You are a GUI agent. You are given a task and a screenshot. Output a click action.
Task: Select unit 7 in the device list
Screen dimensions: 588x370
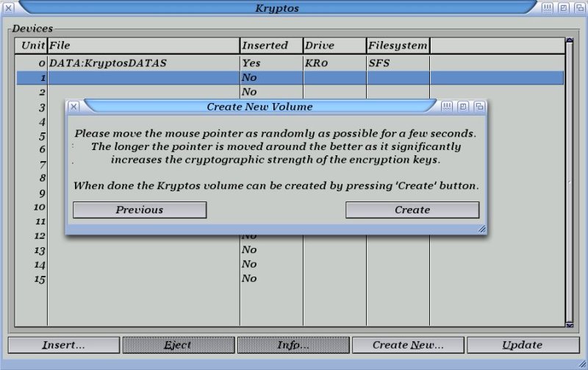tap(42, 165)
